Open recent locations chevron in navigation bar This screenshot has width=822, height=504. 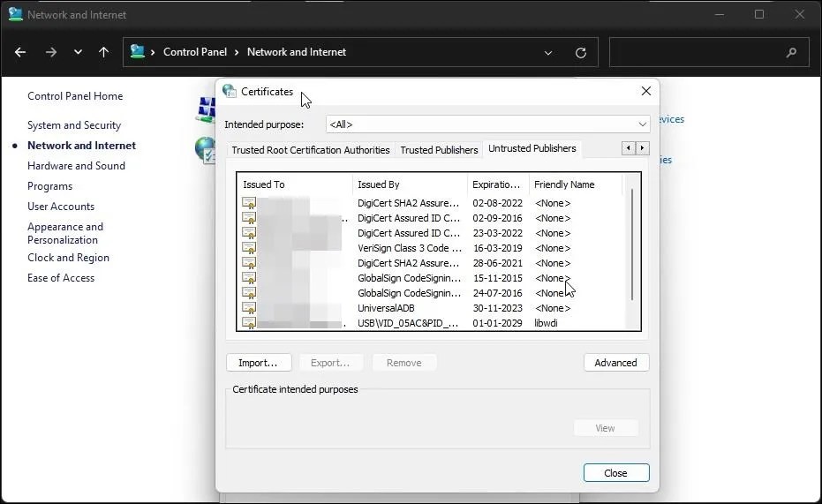pyautogui.click(x=78, y=52)
